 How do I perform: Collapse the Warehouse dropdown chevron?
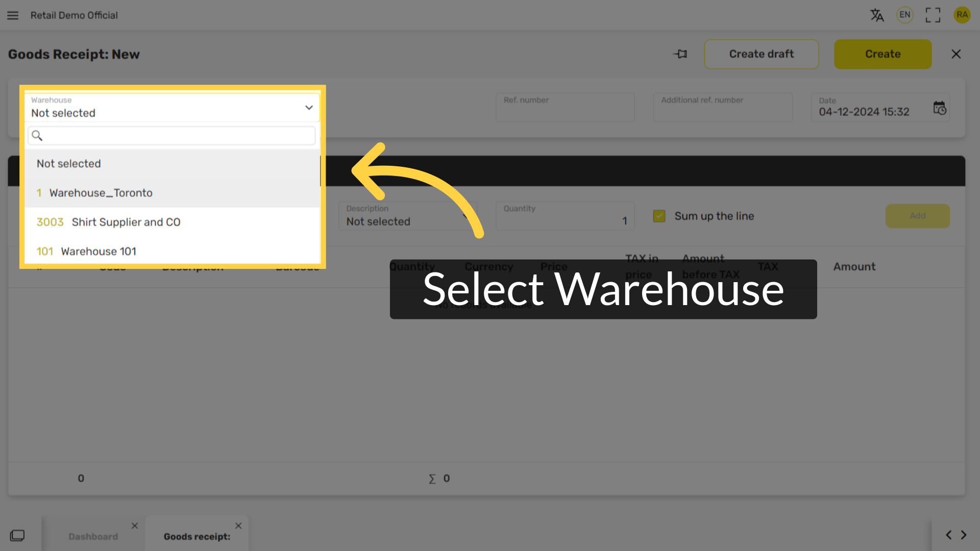click(309, 108)
